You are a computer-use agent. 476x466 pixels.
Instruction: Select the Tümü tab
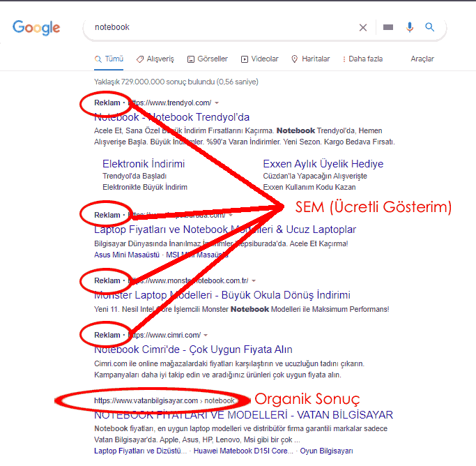point(109,59)
